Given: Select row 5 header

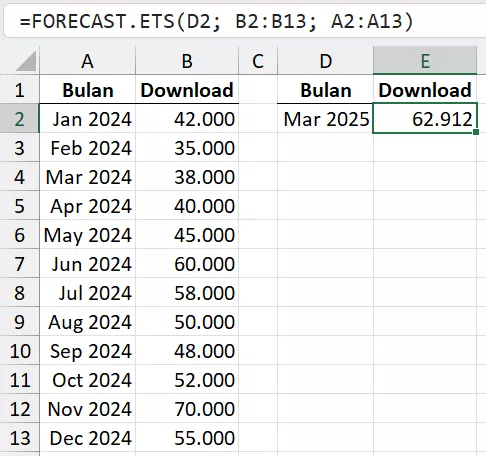Looking at the screenshot, I should (x=19, y=206).
